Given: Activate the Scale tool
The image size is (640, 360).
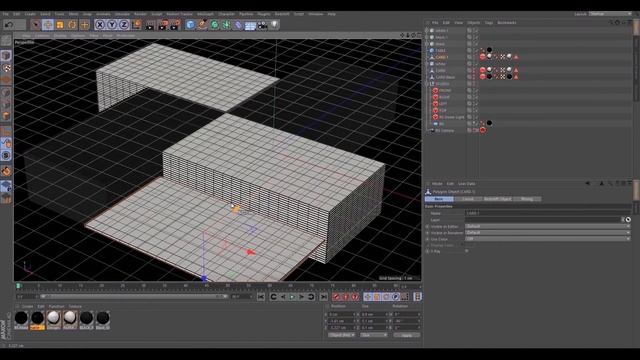Looking at the screenshot, I should (60, 25).
